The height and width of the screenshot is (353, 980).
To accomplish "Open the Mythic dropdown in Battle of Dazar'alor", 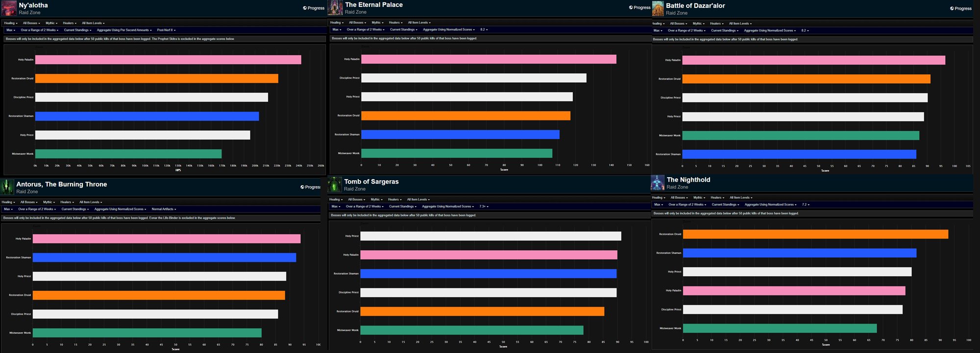I will 698,24.
